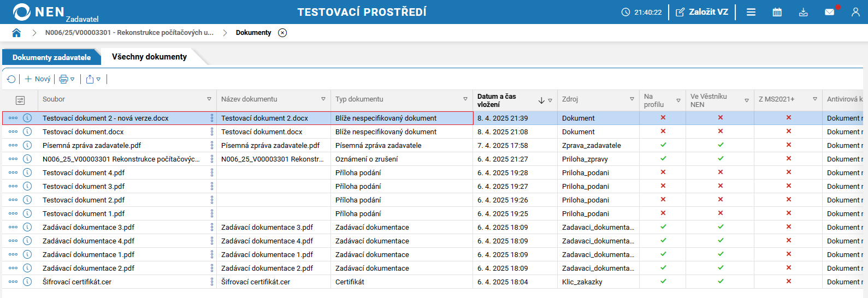This screenshot has height=298, width=868.
Task: Open the mail notifications envelope icon
Action: pos(829,12)
